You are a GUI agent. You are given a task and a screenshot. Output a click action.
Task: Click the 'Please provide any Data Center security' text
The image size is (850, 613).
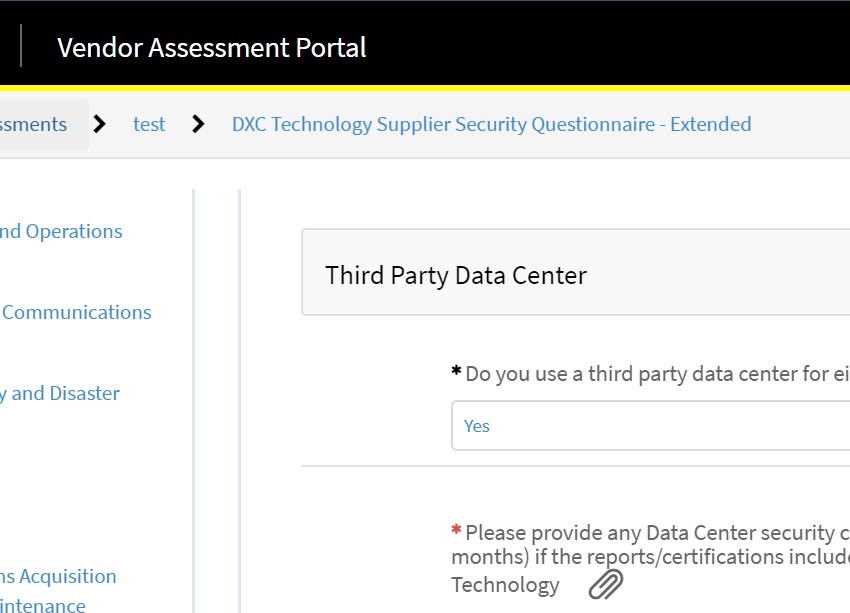coord(650,533)
